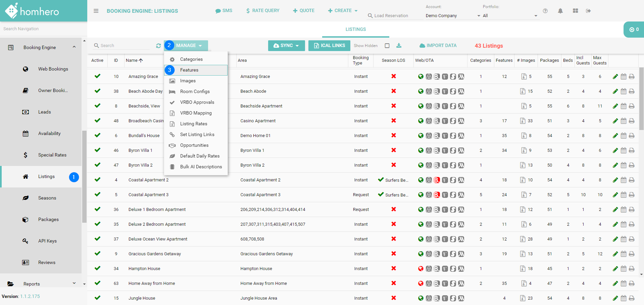This screenshot has width=644, height=305.
Task: Toggle Season LOS for Coastal Apartment 2
Action: click(381, 180)
